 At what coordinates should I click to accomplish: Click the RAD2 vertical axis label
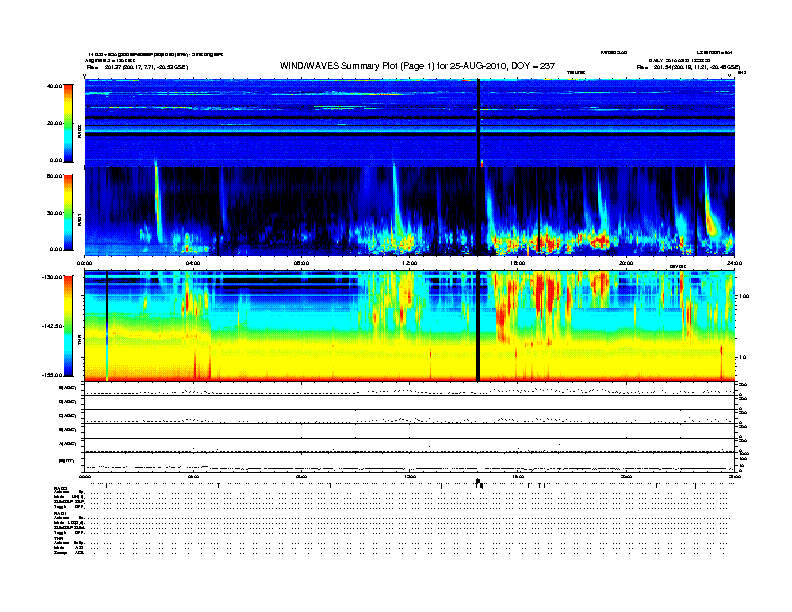(79, 131)
